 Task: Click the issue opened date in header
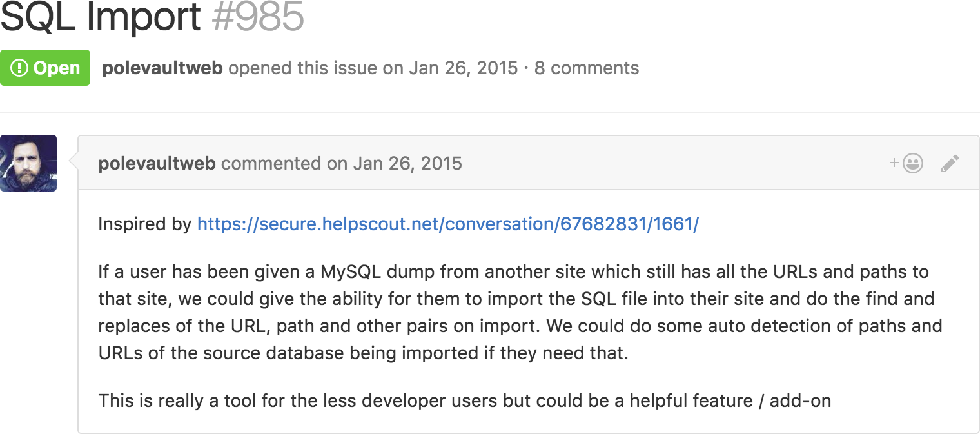pos(463,68)
